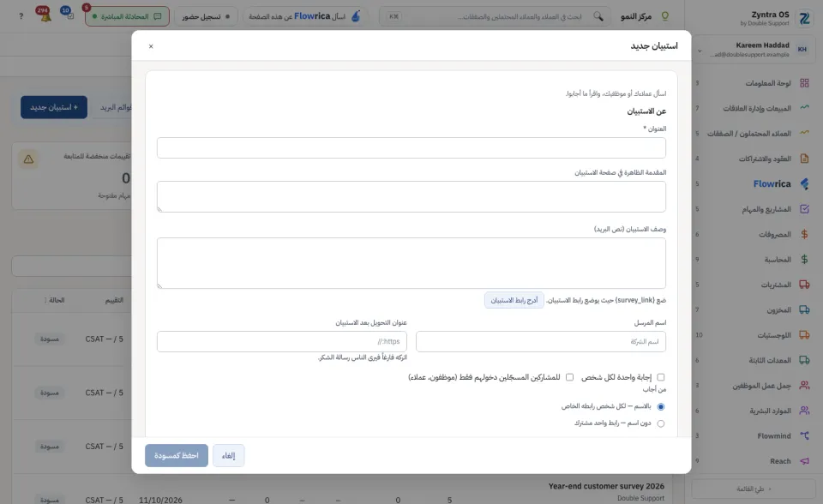Image resolution: width=823 pixels, height=504 pixels.
Task: Click the search magnifier icon
Action: point(598,16)
